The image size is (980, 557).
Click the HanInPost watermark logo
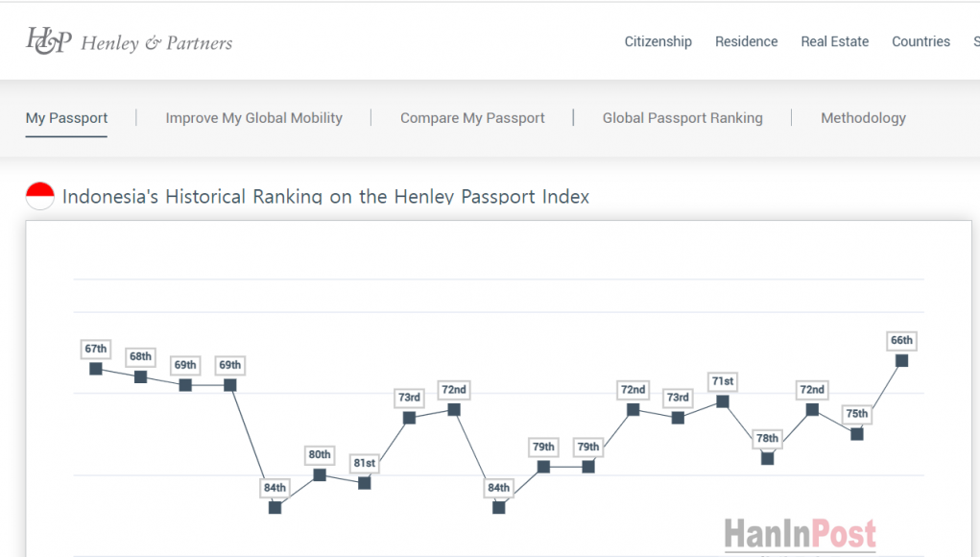tap(800, 534)
